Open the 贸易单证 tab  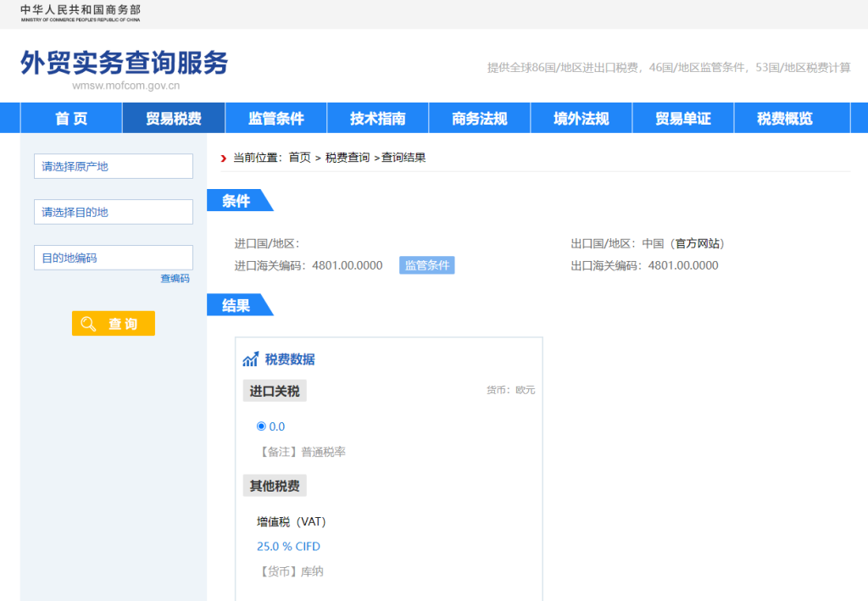point(683,118)
